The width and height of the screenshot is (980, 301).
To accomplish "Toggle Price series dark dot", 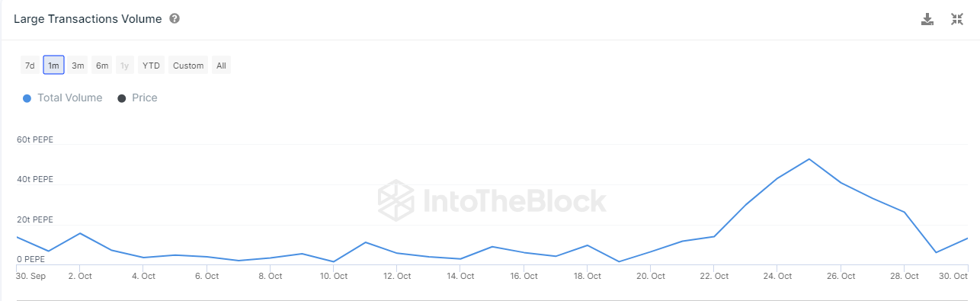I will tap(121, 98).
